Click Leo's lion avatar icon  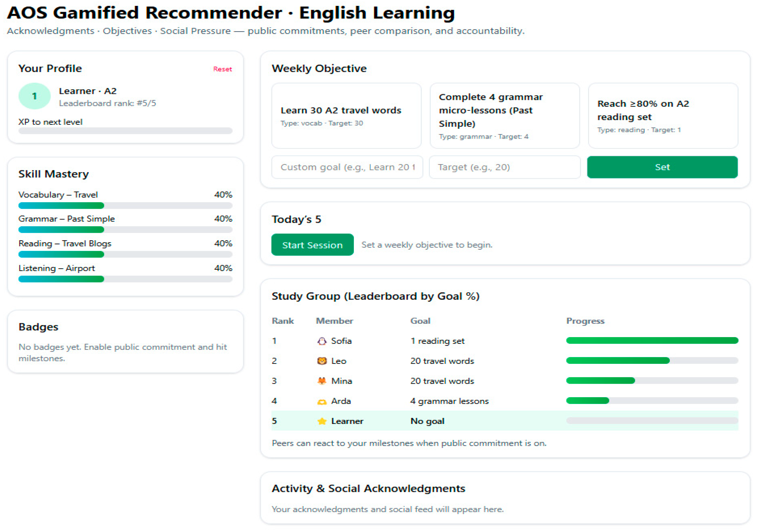[322, 361]
